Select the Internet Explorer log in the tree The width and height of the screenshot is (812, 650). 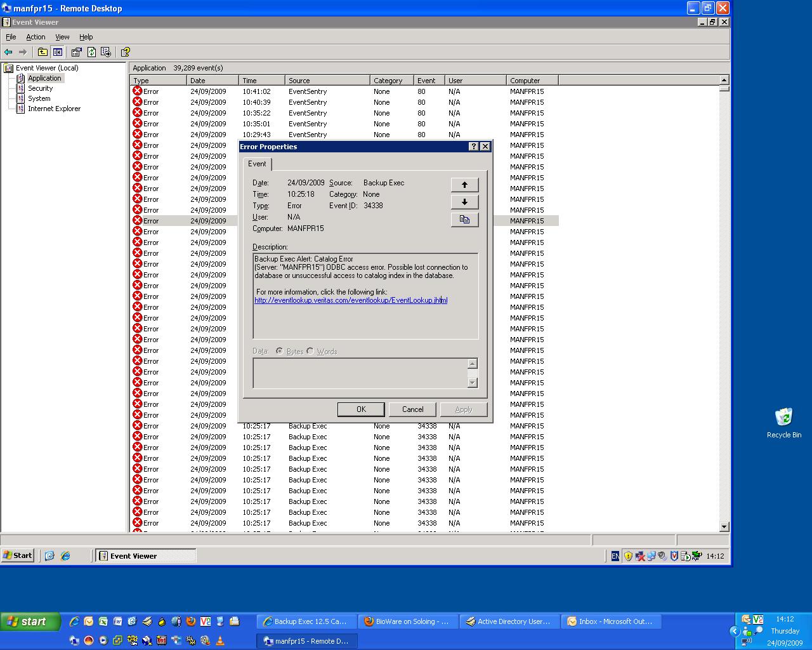[54, 109]
